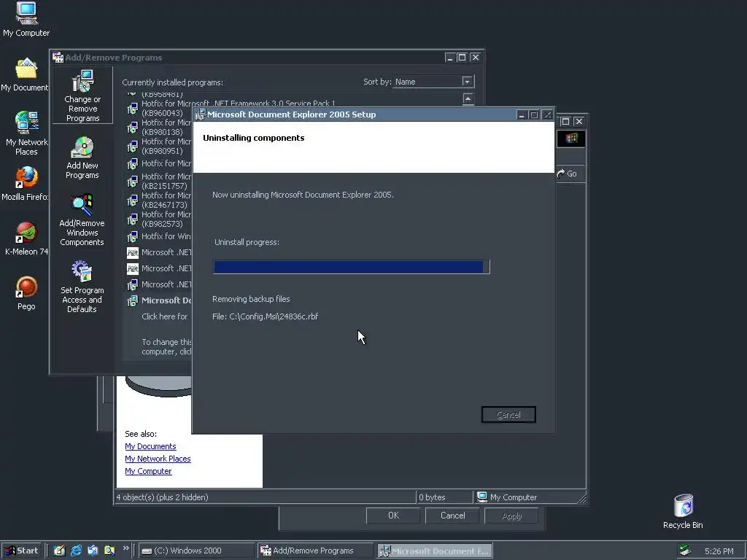Select Hotfix for Windows entry icon

tap(133, 237)
